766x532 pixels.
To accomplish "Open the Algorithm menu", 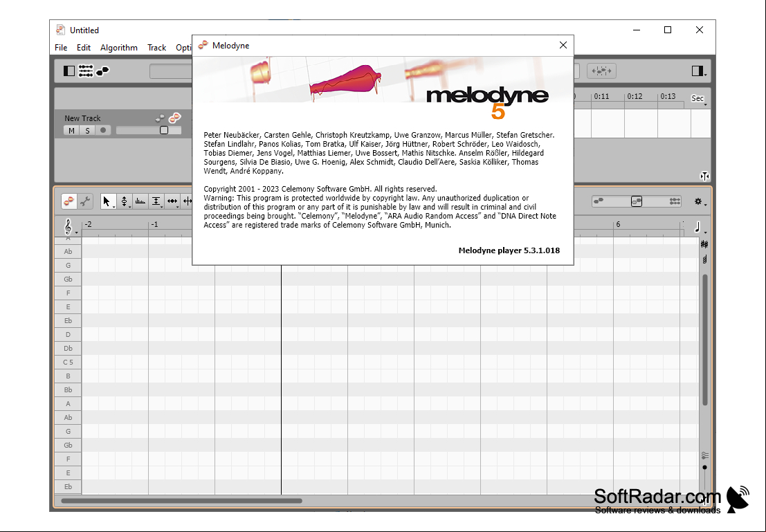I will [119, 47].
